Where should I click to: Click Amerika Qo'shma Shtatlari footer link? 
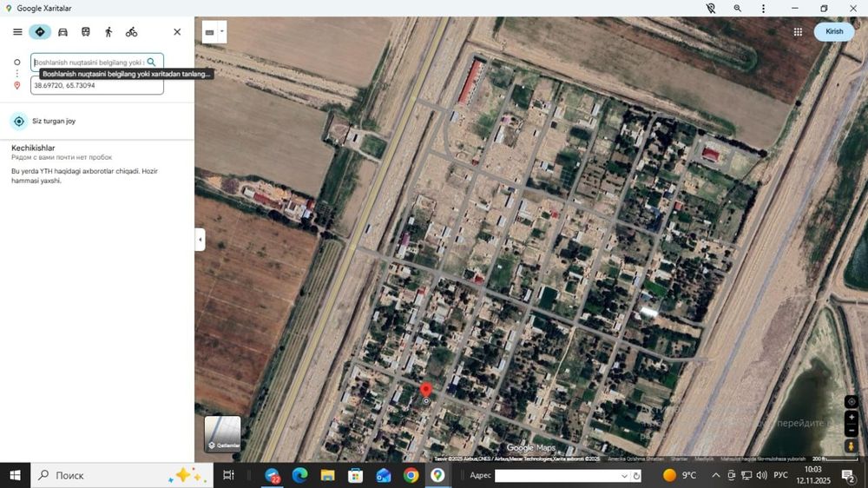tap(635, 458)
